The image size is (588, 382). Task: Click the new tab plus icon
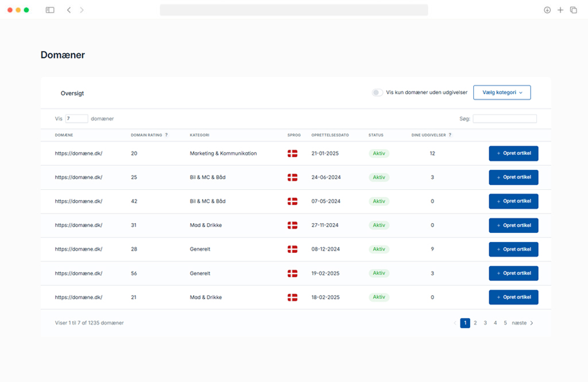coord(560,10)
